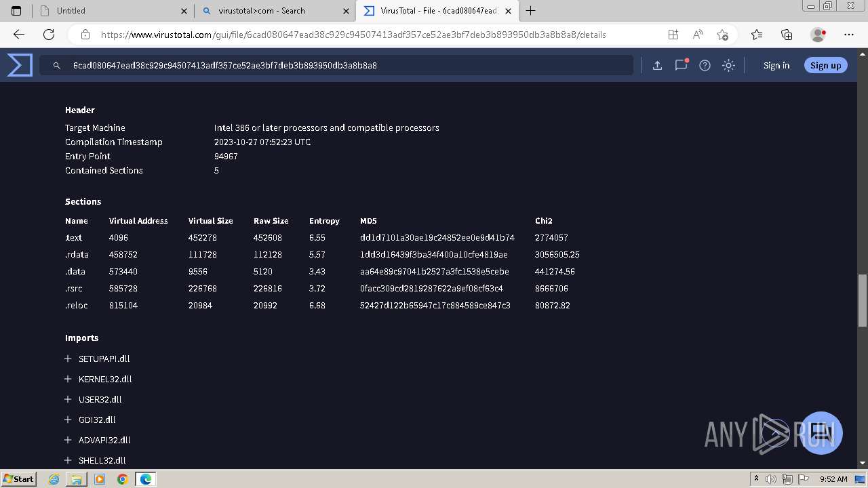The height and width of the screenshot is (488, 868).
Task: Select the .text section name
Action: tap(73, 238)
